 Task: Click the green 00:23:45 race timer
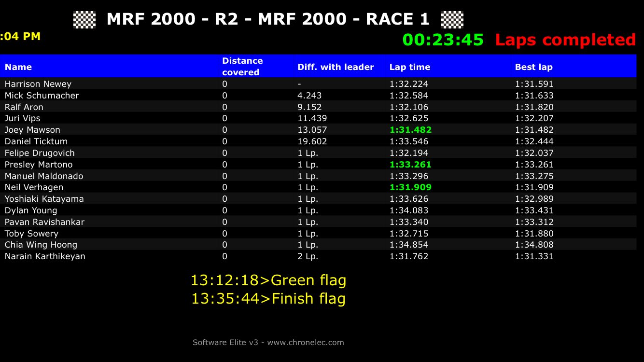click(x=443, y=40)
